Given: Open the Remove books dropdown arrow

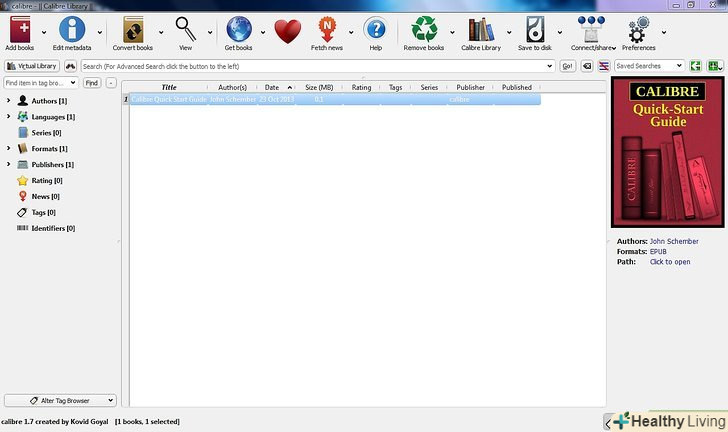Looking at the screenshot, I should (452, 33).
